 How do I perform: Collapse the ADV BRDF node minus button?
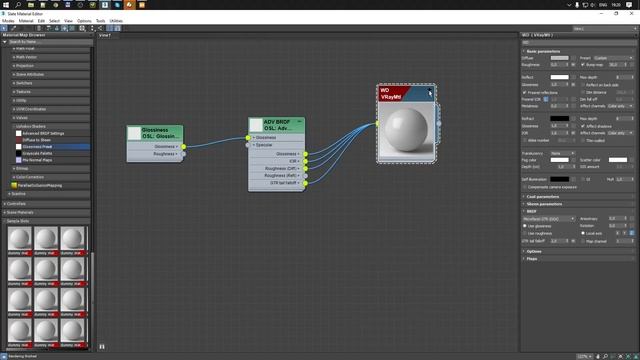click(299, 122)
